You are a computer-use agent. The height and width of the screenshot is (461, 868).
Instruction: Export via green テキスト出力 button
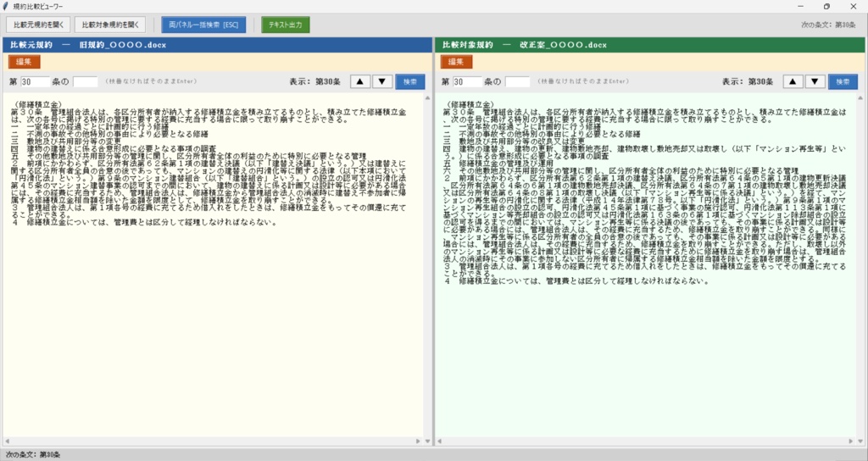(285, 25)
